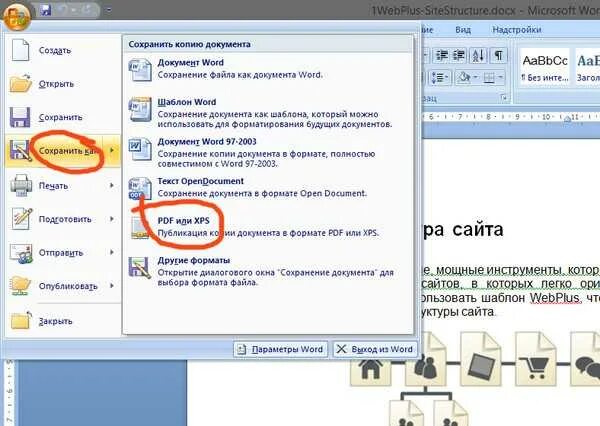Apply the Без инте... style
This screenshot has height=426, width=600.
545,66
